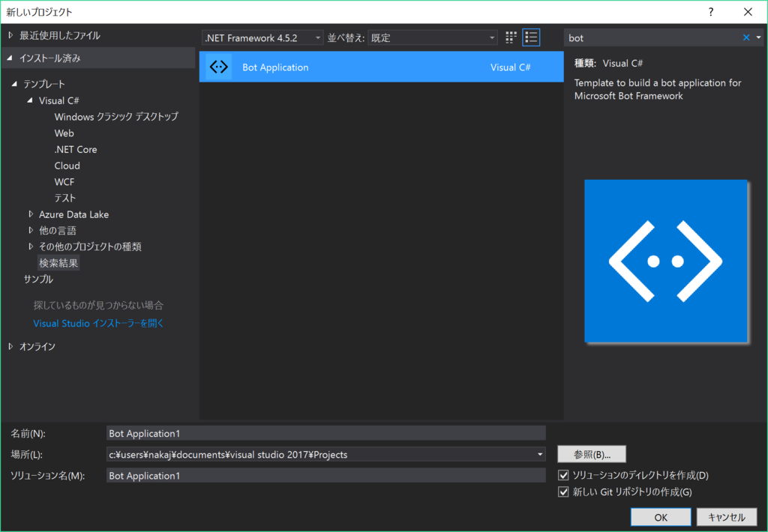Expand オンライン section
The image size is (768, 532).
[x=10, y=346]
